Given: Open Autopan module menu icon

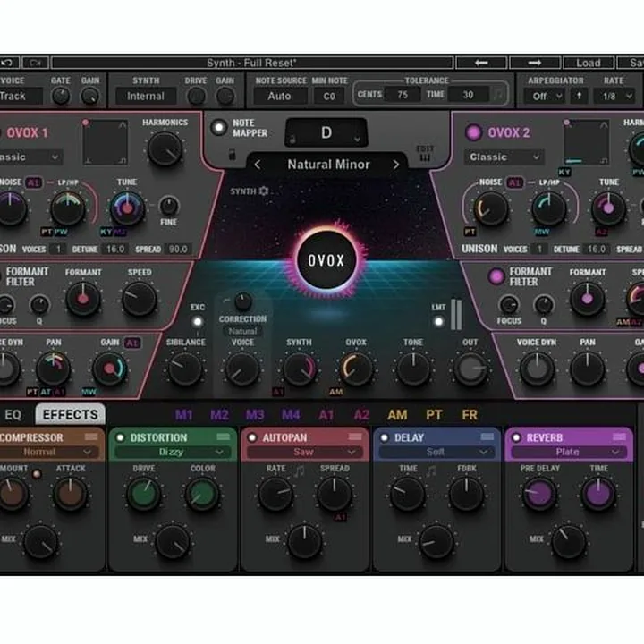Looking at the screenshot, I should pyautogui.click(x=355, y=437).
